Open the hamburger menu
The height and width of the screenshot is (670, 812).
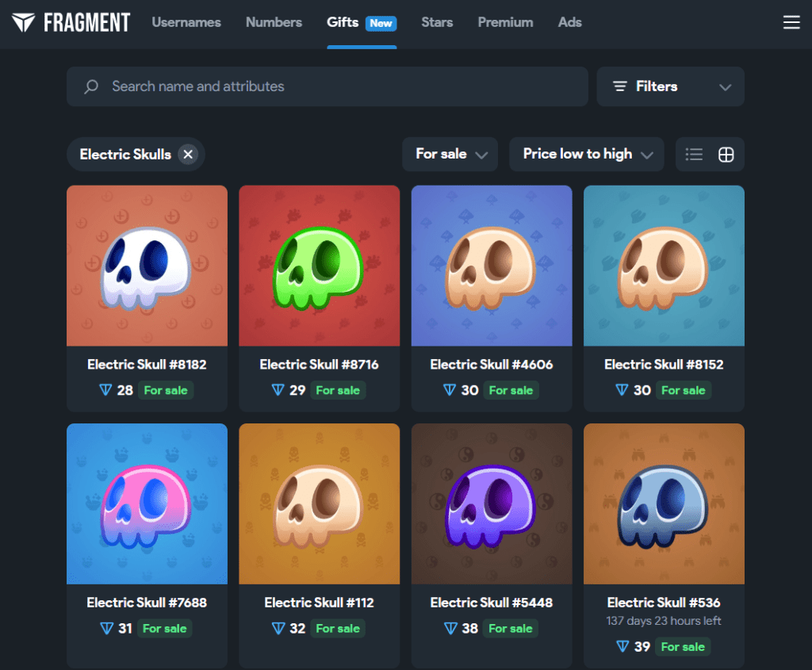click(791, 22)
